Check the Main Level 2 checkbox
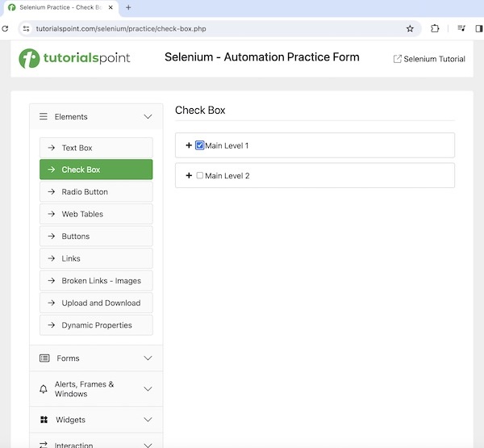The height and width of the screenshot is (448, 484). click(x=200, y=175)
